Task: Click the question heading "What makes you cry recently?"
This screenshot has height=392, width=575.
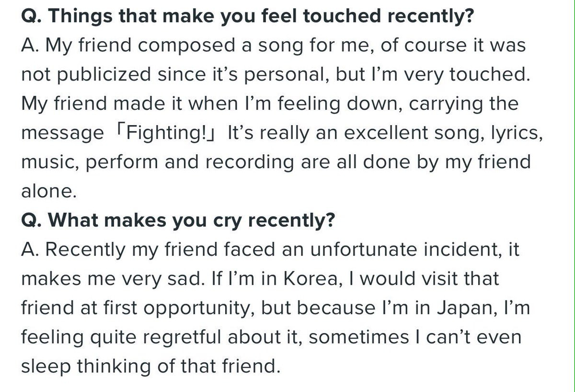Action: (178, 221)
